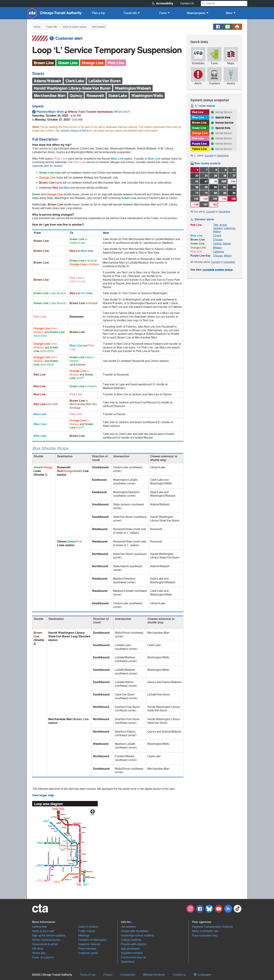Select Yellow Line in route status
Viewport: 274px width, 980px height.
coord(200,149)
